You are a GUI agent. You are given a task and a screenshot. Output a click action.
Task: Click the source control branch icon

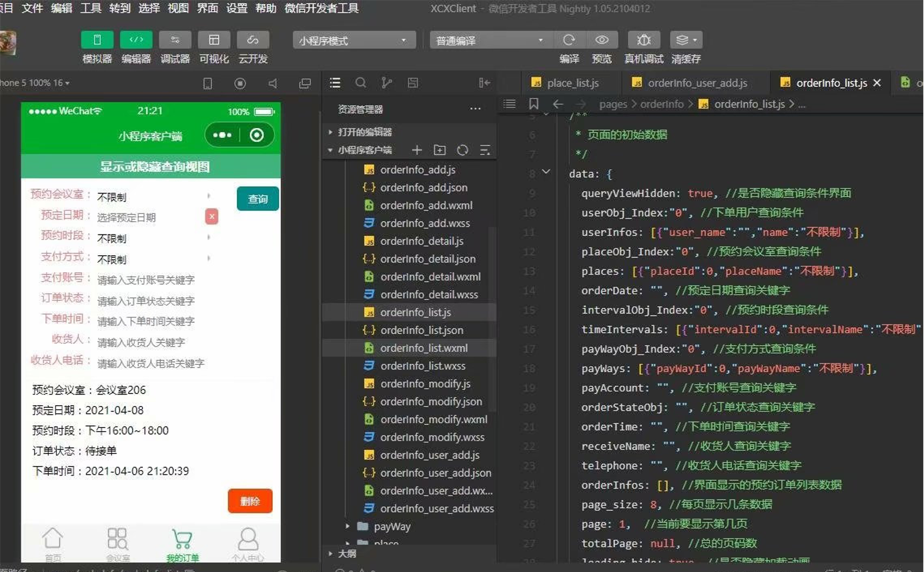pyautogui.click(x=386, y=83)
